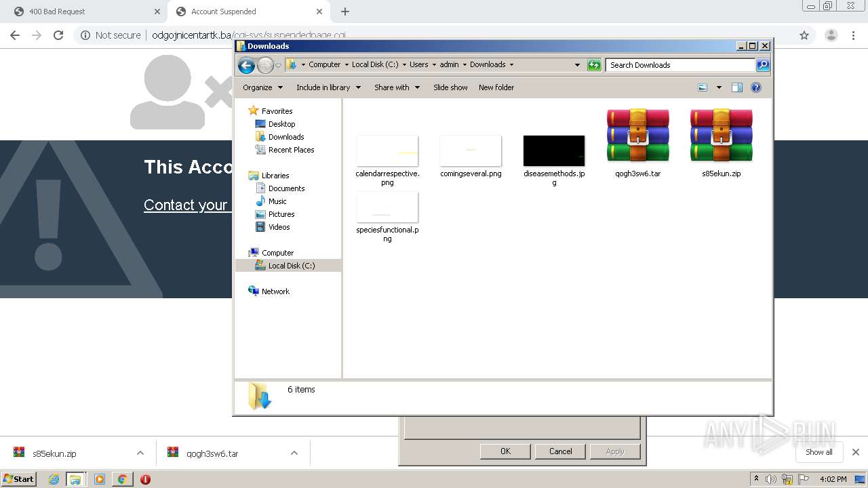Expand s85ekun.zip download options
Viewport: 868px width, 488px height.
tap(140, 453)
